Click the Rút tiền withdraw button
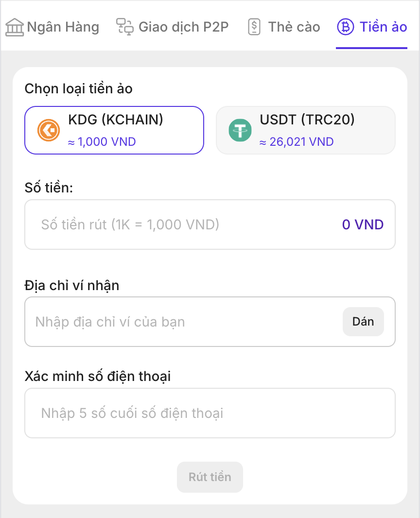 [x=210, y=477]
